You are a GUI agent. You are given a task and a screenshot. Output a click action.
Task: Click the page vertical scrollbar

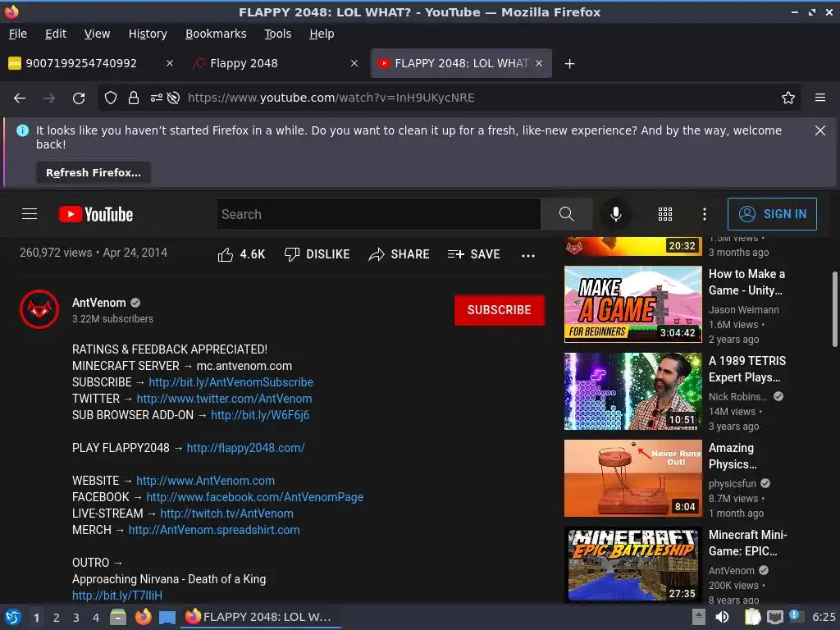coord(834,309)
